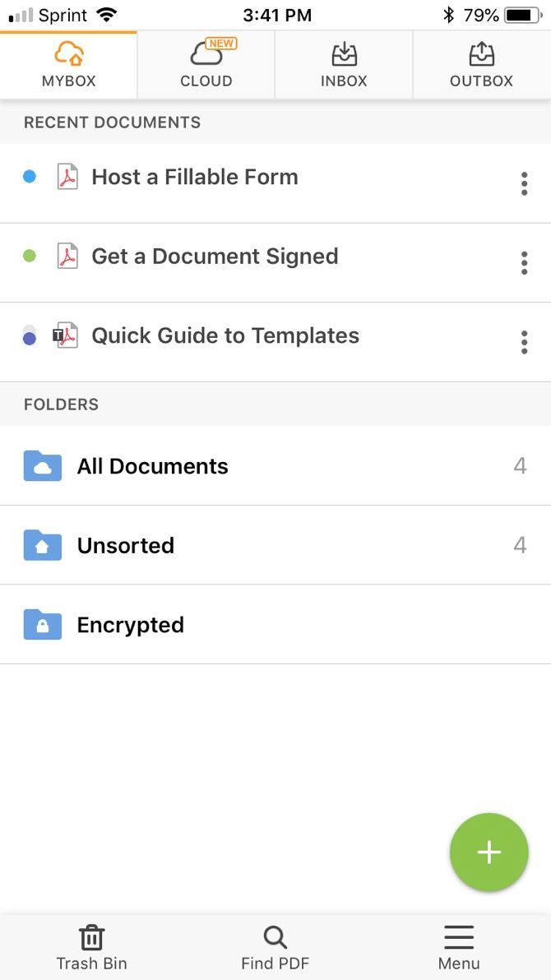
Task: Open options for Host a Fillable Form
Action: (524, 183)
